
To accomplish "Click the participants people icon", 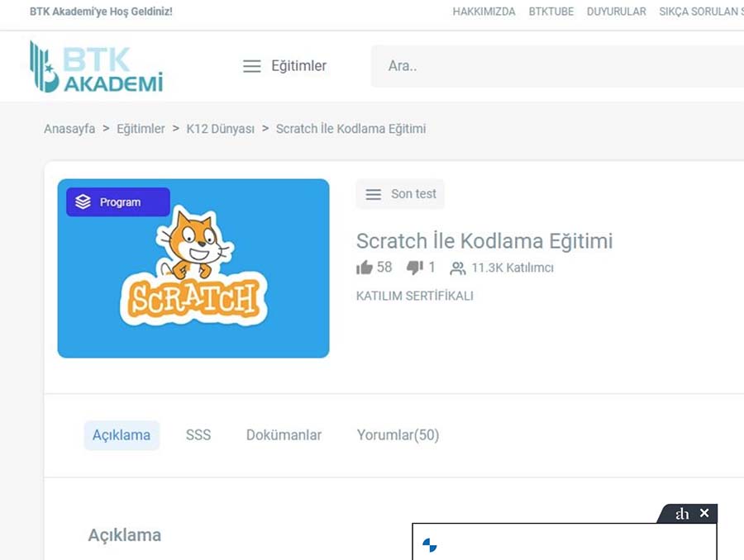I will click(x=457, y=268).
